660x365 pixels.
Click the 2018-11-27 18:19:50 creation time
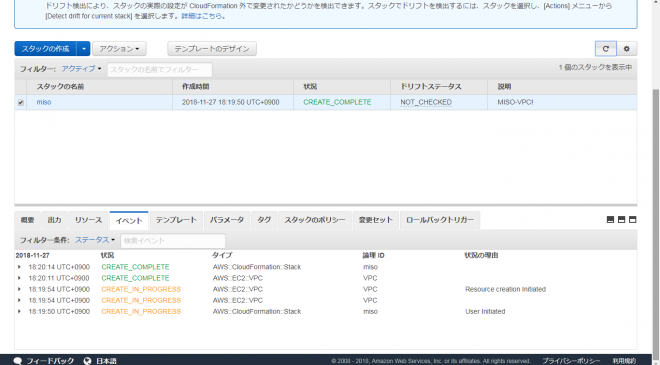click(x=231, y=102)
